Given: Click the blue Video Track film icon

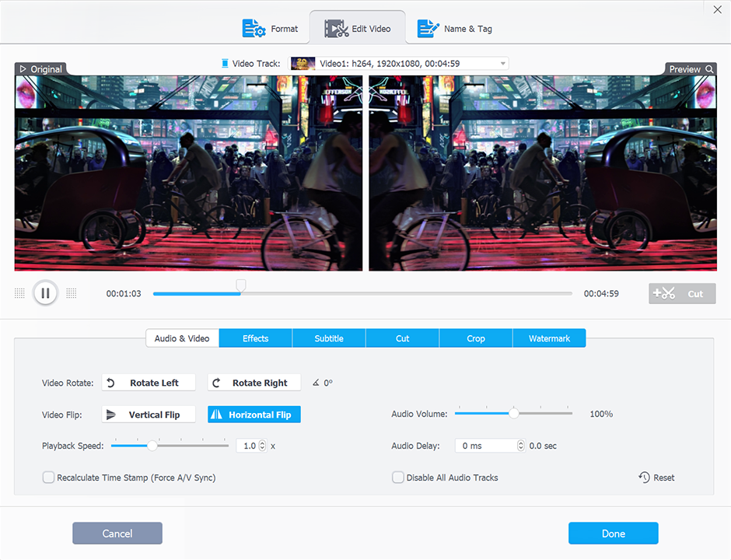Looking at the screenshot, I should [225, 64].
